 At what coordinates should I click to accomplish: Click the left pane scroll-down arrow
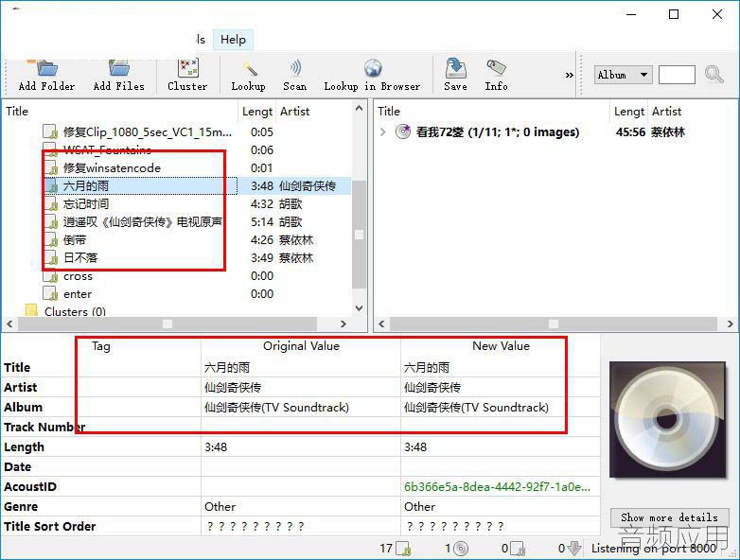coord(360,308)
